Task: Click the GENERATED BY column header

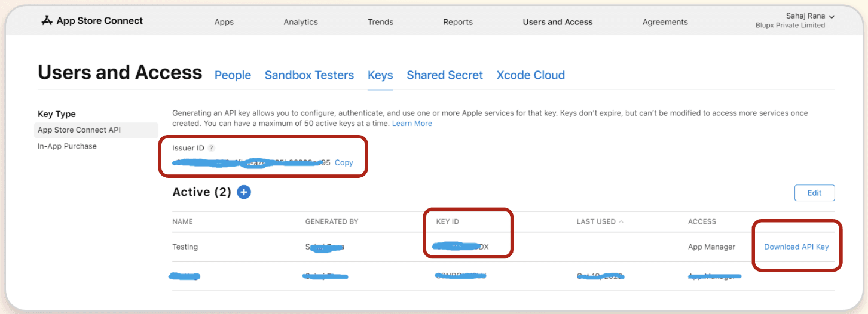Action: pyautogui.click(x=332, y=221)
